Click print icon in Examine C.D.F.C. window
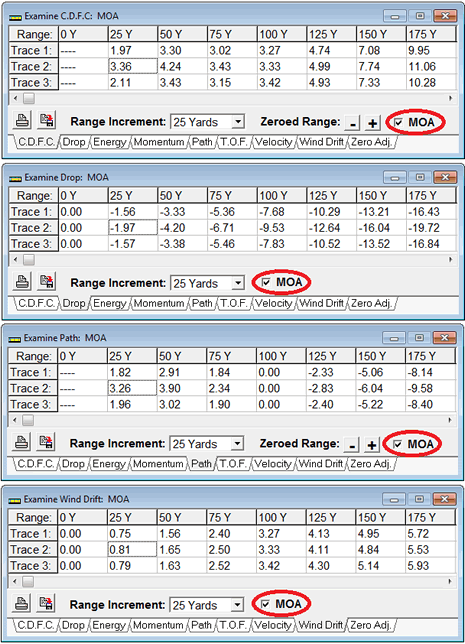 (x=22, y=121)
